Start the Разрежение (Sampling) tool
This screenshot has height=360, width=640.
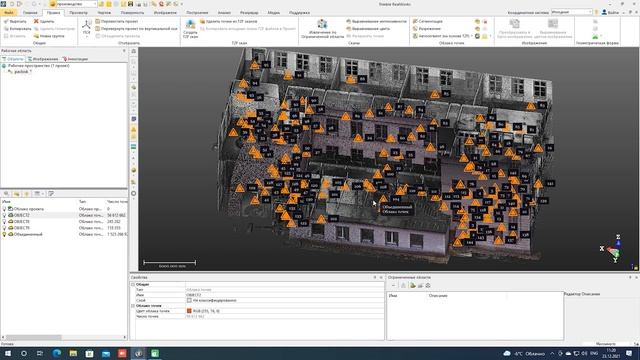(427, 29)
